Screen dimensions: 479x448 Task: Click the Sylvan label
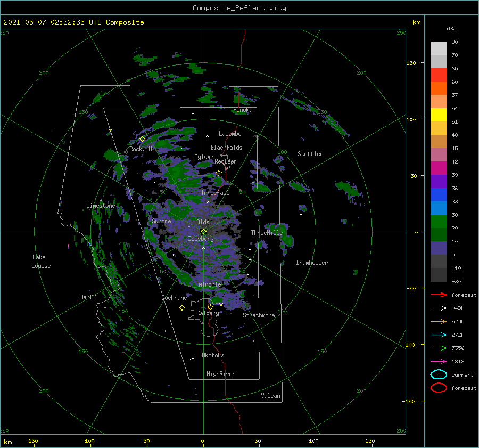204,157
